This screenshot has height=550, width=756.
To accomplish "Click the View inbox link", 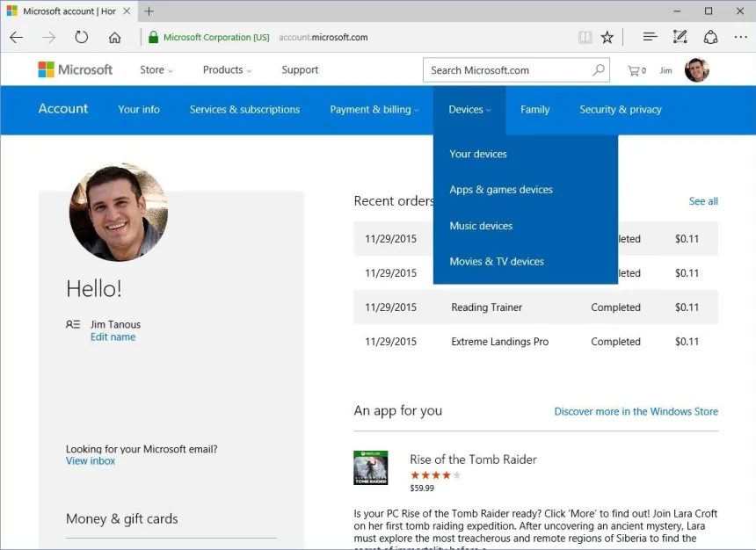I will click(x=91, y=461).
